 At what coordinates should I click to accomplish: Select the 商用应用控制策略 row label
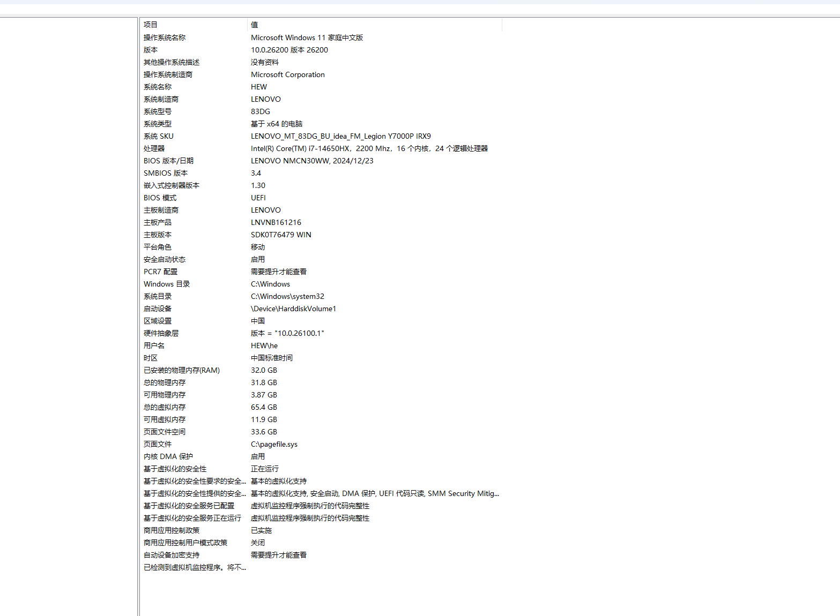tap(172, 530)
